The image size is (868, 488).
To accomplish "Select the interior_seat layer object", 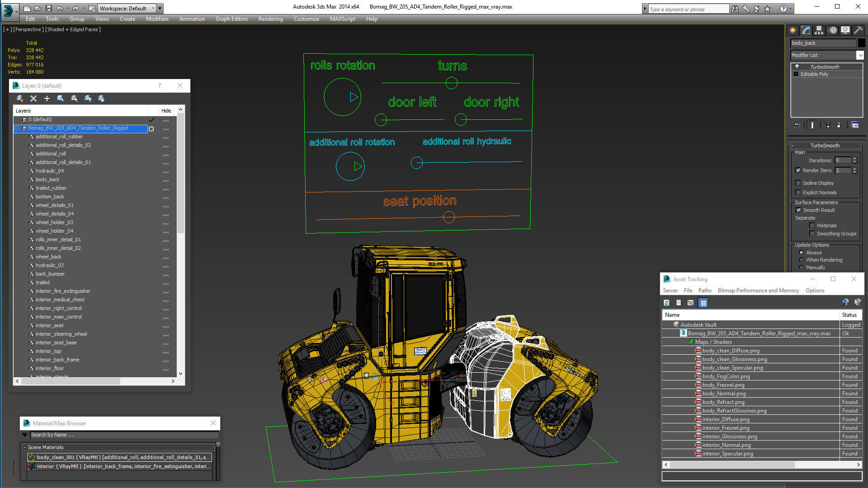I will 50,325.
